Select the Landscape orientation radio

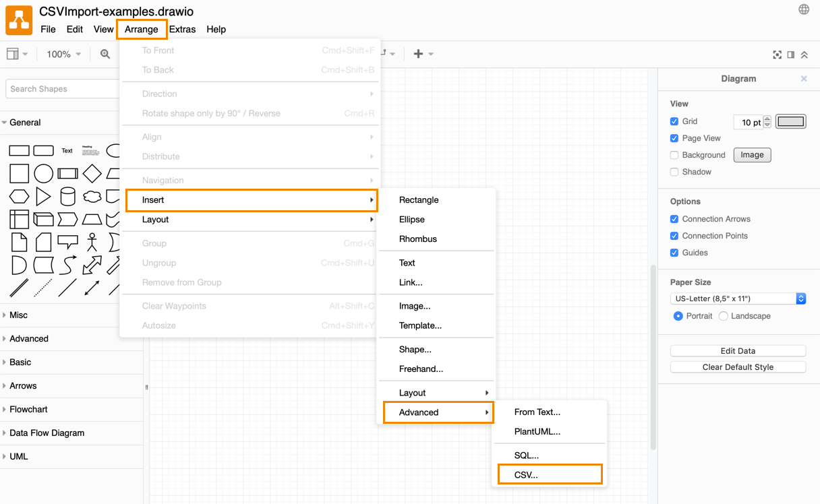[x=724, y=316]
